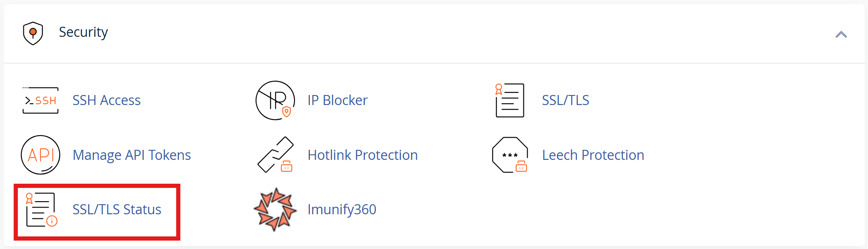The image size is (868, 249).
Task: Click the SSH terminal icon
Action: (41, 100)
